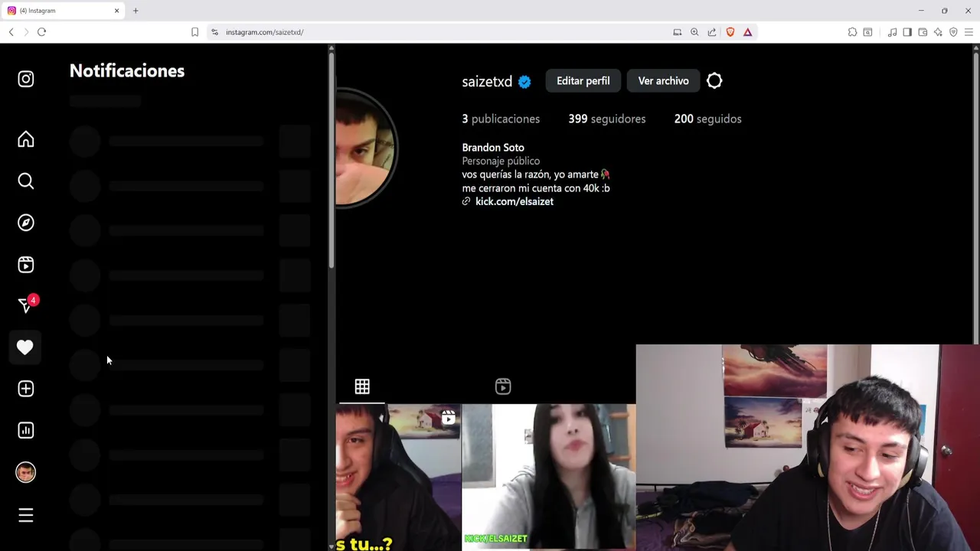Click the saizetxd username heading
Viewport: 980px width, 551px height.
pyautogui.click(x=487, y=82)
